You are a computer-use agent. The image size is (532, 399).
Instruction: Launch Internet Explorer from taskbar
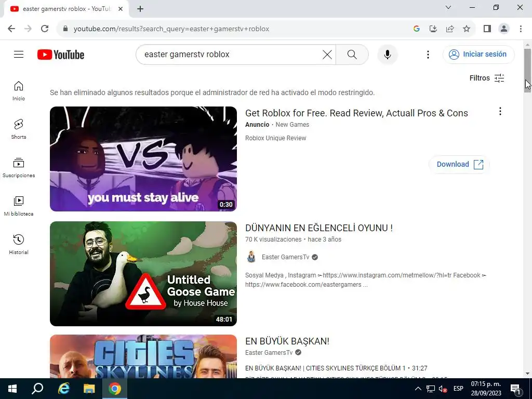coord(63,389)
